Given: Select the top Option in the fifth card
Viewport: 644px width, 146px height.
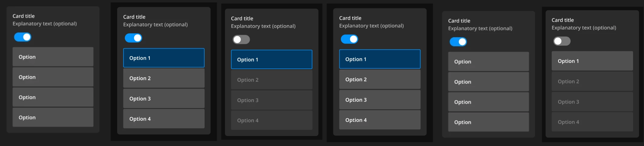Looking at the screenshot, I should tap(488, 61).
